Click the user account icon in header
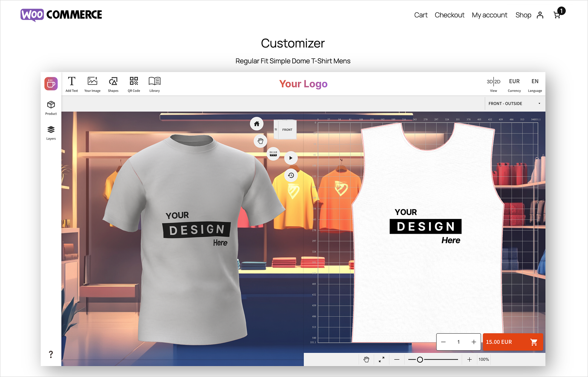This screenshot has width=588, height=377. tap(540, 15)
